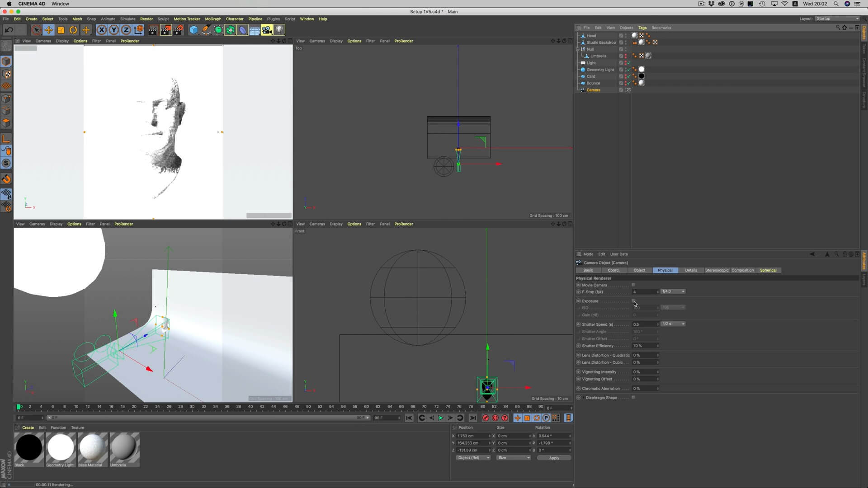Image resolution: width=868 pixels, height=488 pixels.
Task: Open the Object (Rel) coordinate dropdown
Action: tap(473, 458)
